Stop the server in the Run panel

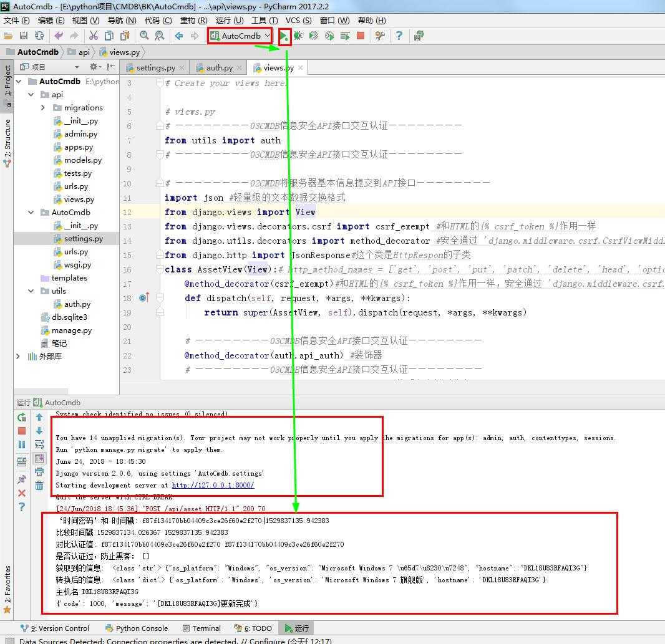coord(22,431)
